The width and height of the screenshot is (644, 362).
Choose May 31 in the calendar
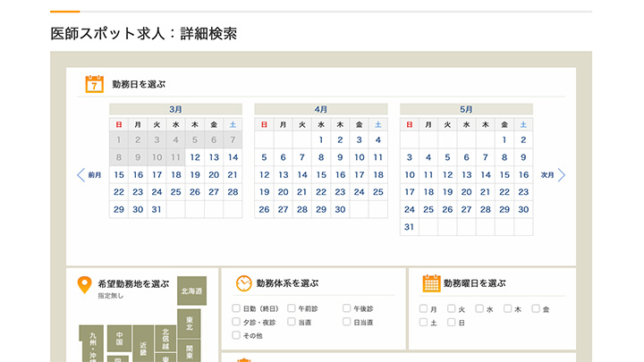pyautogui.click(x=410, y=227)
